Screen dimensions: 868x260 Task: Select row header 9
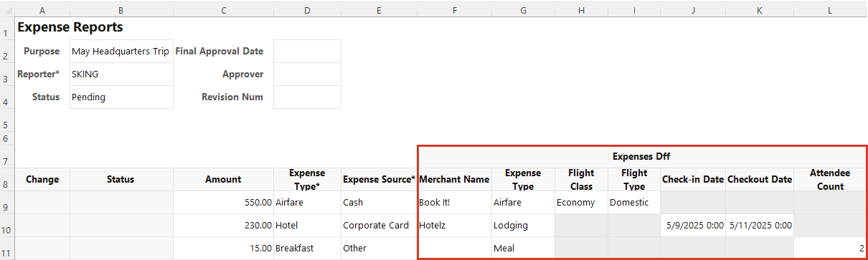pyautogui.click(x=6, y=203)
